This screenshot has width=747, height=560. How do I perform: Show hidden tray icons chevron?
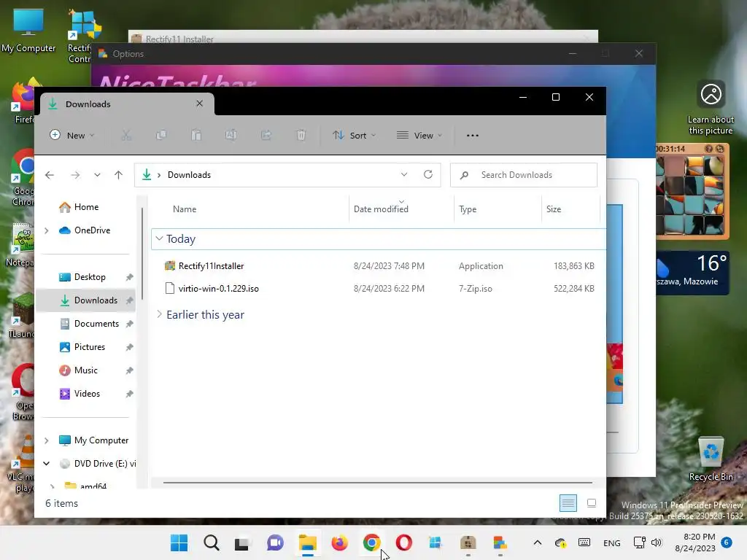click(x=538, y=542)
